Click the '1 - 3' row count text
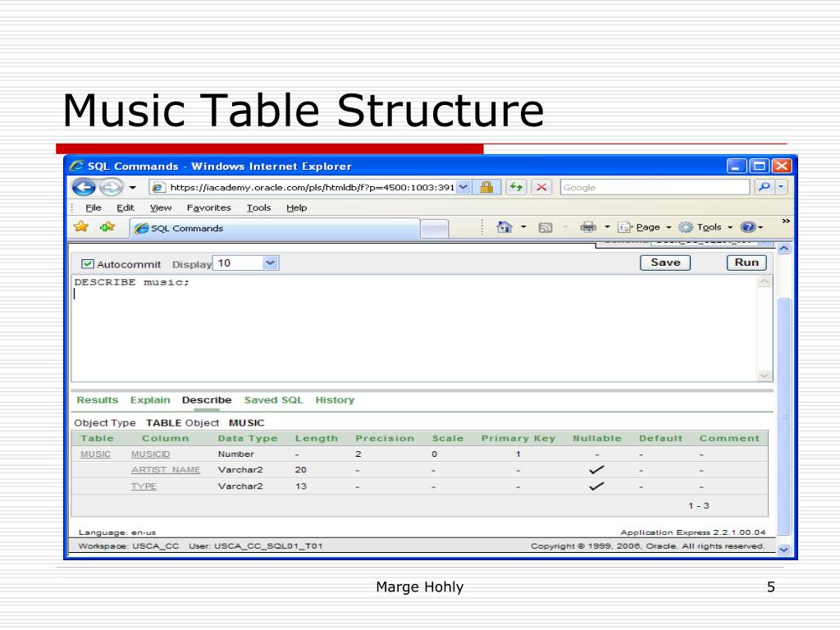 [699, 505]
